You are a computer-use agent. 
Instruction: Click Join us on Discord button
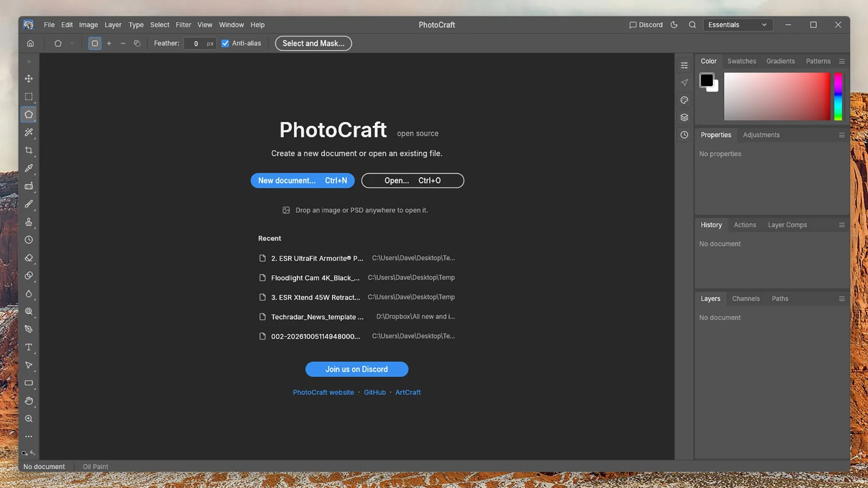(x=357, y=369)
